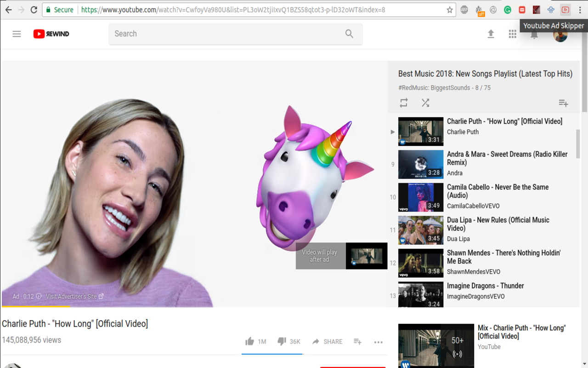Open YouTube's guide menu with the hamburger icon
The height and width of the screenshot is (368, 588).
coord(17,34)
